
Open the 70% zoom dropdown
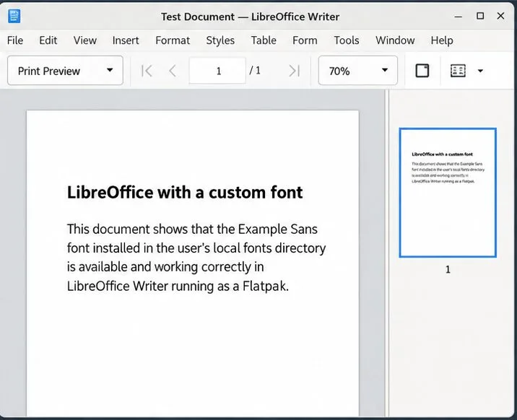[357, 71]
